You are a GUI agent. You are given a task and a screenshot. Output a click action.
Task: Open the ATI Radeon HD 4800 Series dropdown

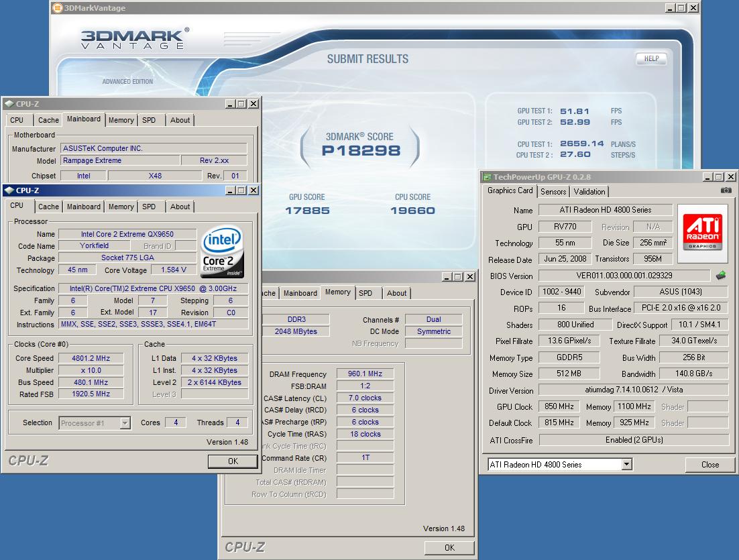tap(626, 464)
